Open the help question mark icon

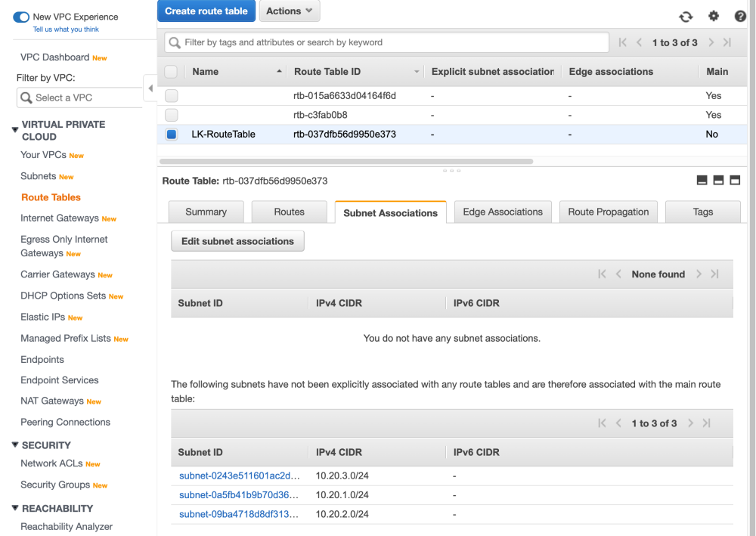740,16
